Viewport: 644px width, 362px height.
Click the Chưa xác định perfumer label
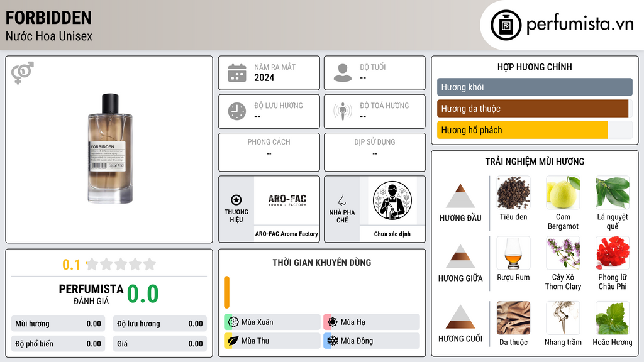pos(392,234)
